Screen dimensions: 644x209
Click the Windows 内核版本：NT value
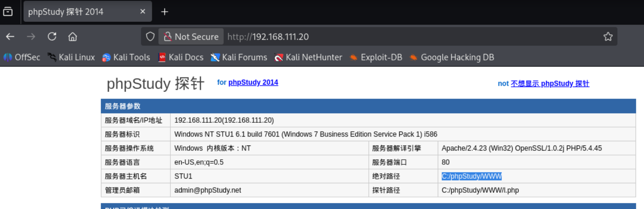(212, 148)
